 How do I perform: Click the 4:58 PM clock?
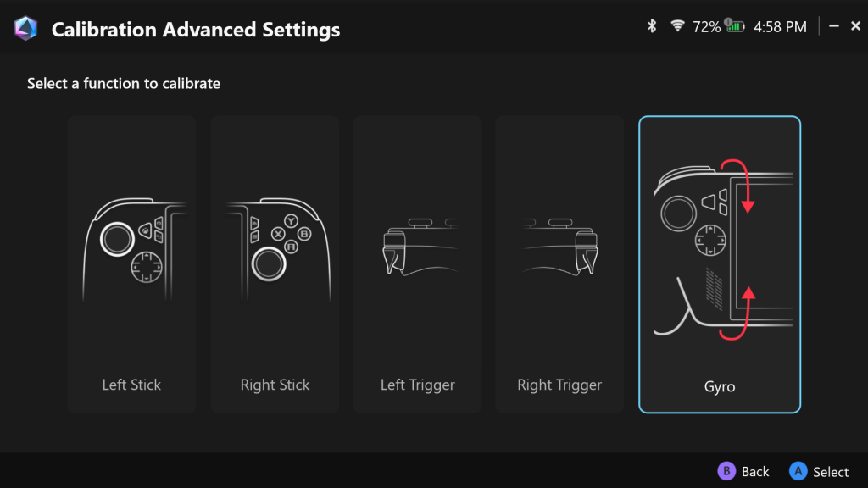coord(780,27)
